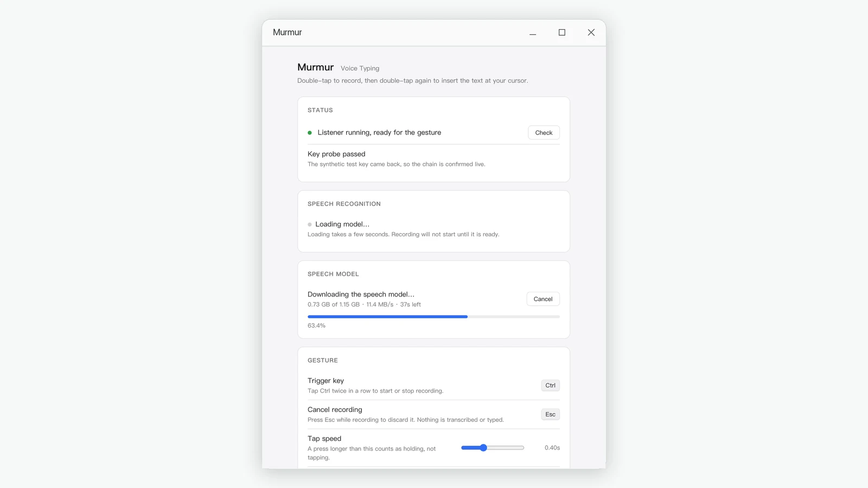Click the SPEECH MODEL section heading
868x488 pixels.
point(333,274)
